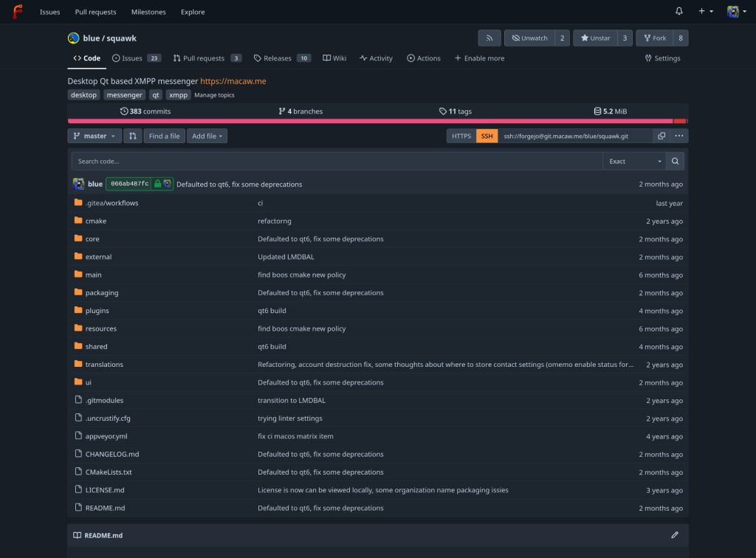Open the repository RSS feed
Screen dimensions: 756x558
point(488,38)
